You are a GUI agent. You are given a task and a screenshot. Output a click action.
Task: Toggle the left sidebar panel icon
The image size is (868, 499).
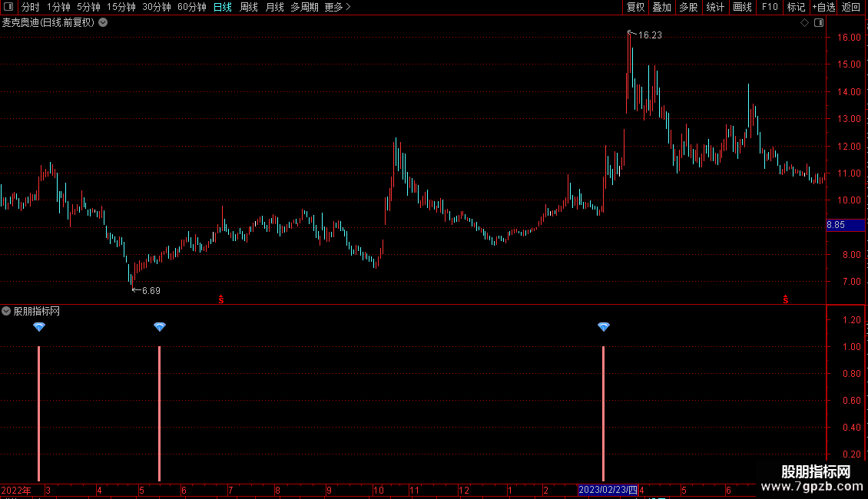click(x=8, y=7)
